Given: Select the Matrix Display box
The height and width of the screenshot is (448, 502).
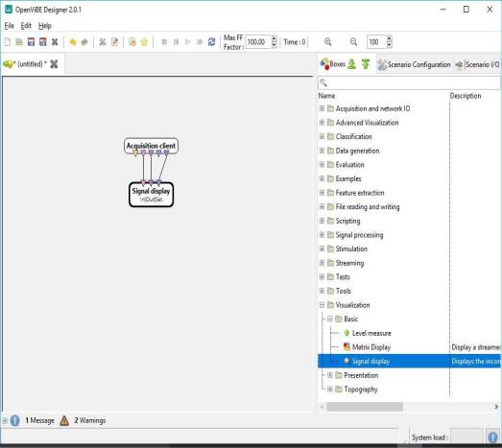Looking at the screenshot, I should 371,347.
